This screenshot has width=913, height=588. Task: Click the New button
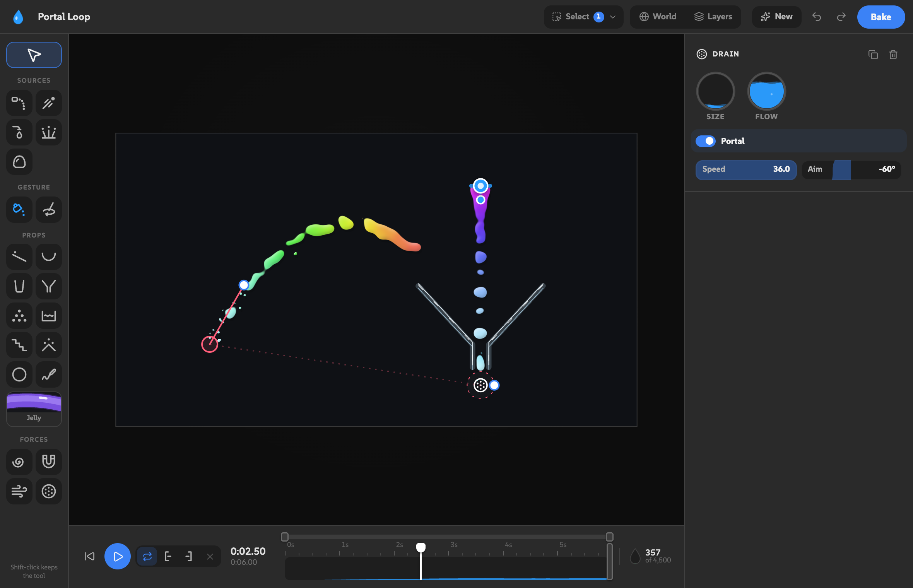pos(776,17)
